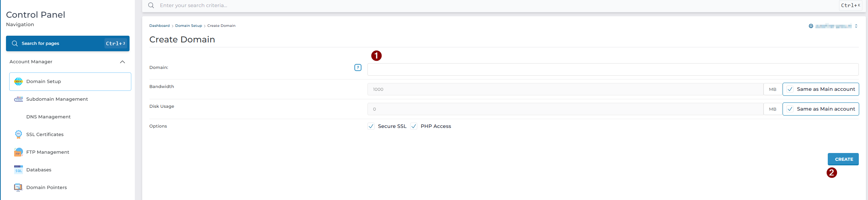Screen dimensions: 868x200
Task: Click the magnifier icon in top search bar
Action: coord(151,5)
